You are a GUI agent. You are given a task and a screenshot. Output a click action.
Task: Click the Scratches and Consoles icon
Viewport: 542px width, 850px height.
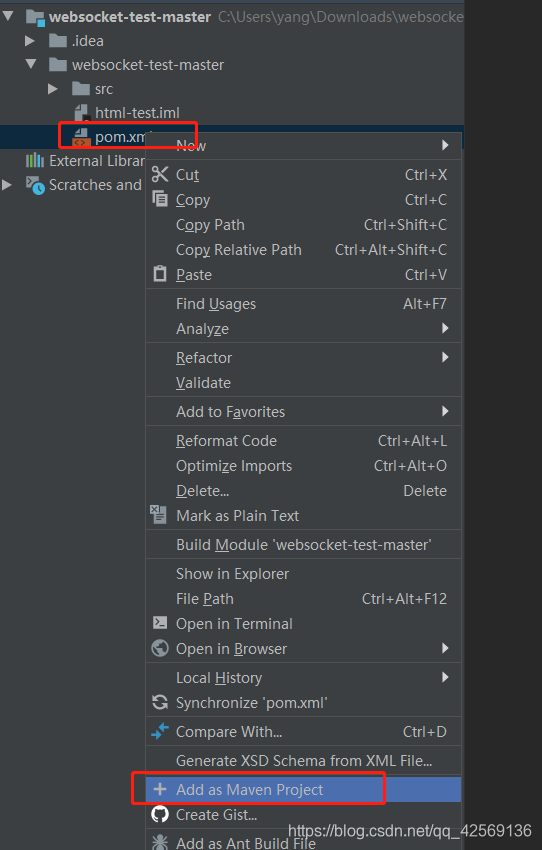coord(36,185)
